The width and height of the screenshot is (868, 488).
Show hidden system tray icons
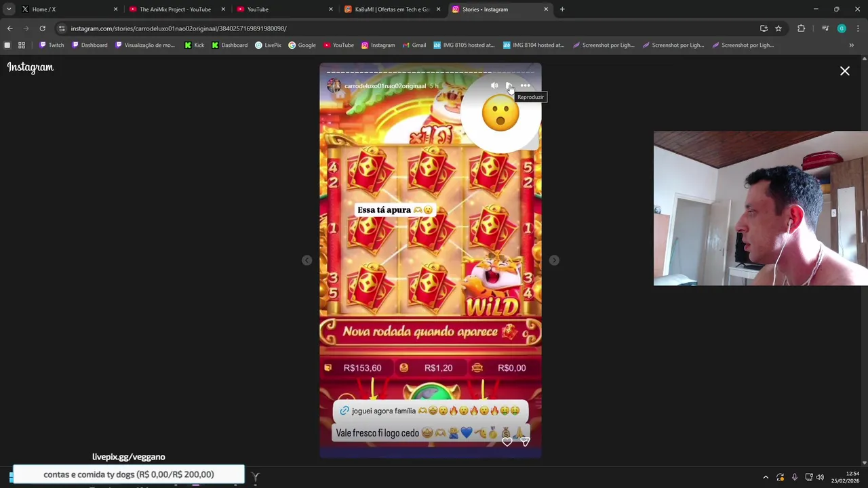pos(766,477)
